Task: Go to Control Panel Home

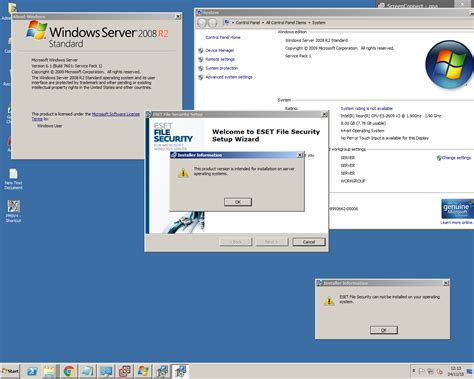Action: pyautogui.click(x=223, y=37)
